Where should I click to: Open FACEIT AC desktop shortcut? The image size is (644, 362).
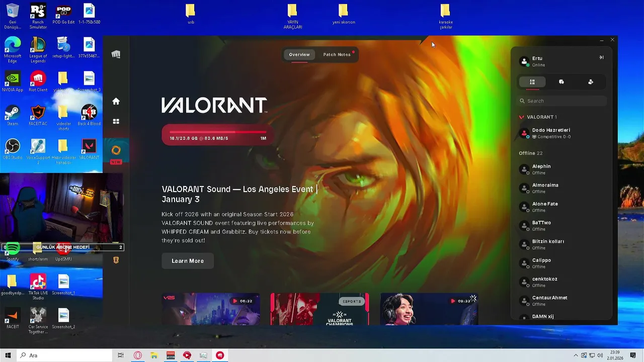coord(38,116)
